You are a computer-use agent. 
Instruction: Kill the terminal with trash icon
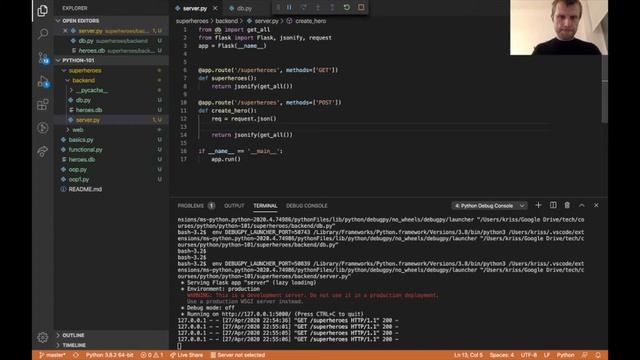567,205
